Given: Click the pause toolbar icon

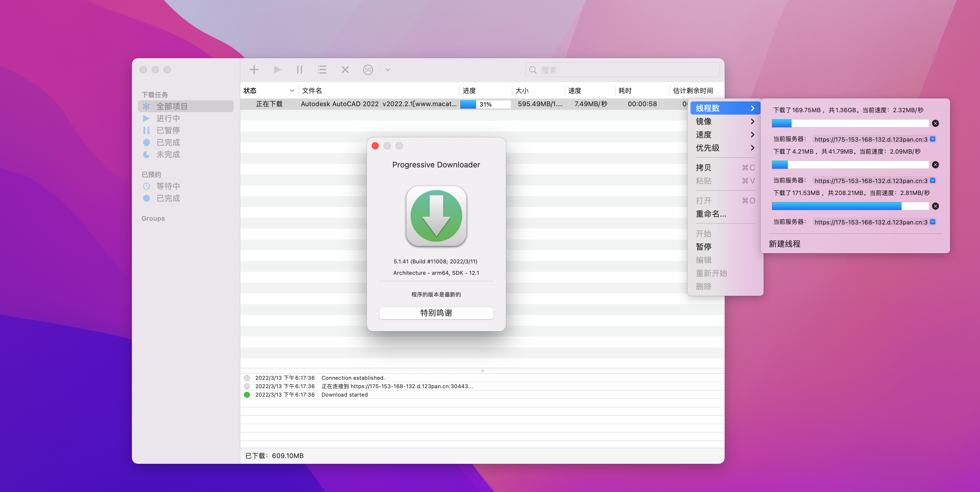Looking at the screenshot, I should coord(299,70).
